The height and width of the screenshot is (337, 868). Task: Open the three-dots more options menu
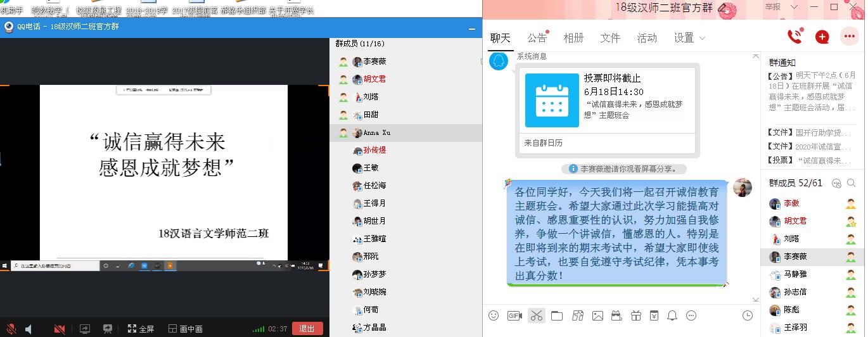(849, 37)
